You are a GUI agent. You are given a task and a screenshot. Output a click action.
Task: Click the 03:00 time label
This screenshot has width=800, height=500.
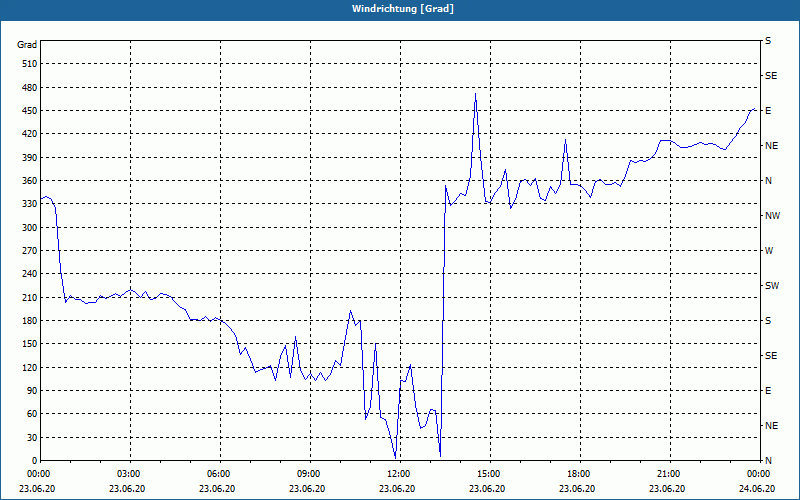(130, 474)
